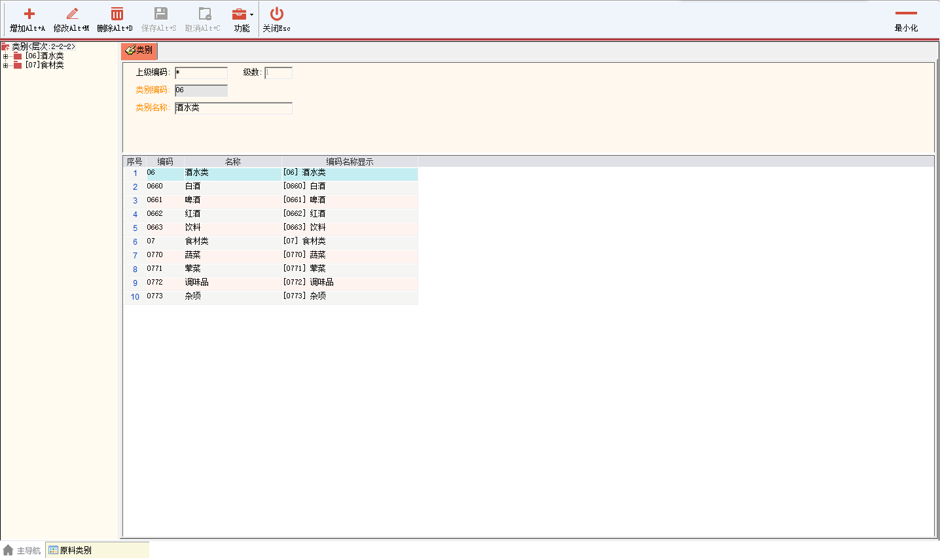Click the code cell 0662

click(164, 215)
